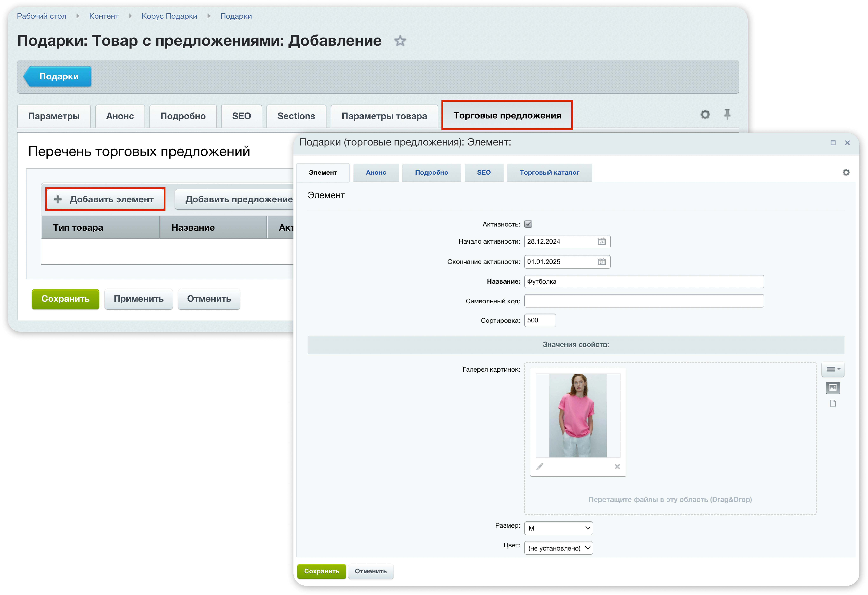Click the Название field containing Футболка
This screenshot has width=868, height=595.
(x=644, y=282)
